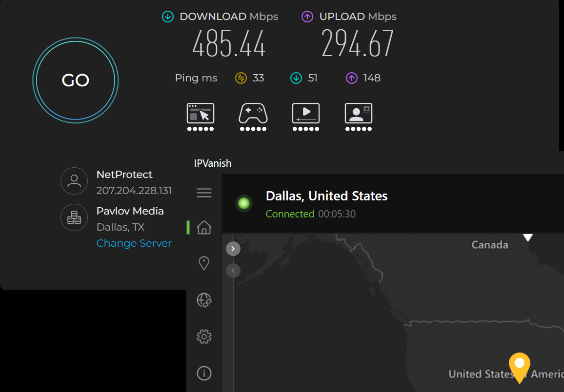Click the Dallas, TX server location text

pos(121,227)
